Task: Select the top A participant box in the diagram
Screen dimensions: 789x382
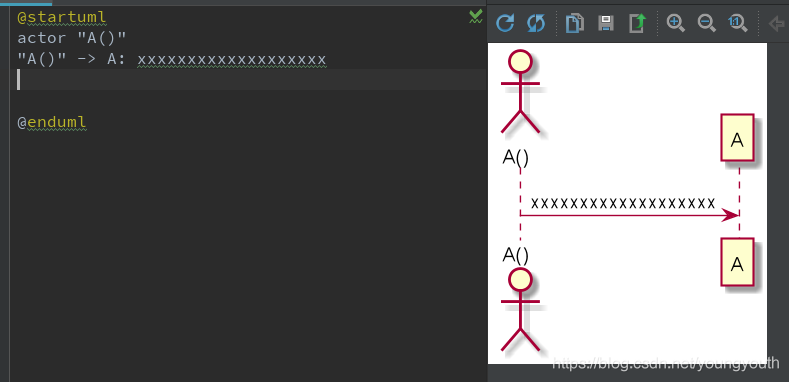Action: [x=737, y=137]
